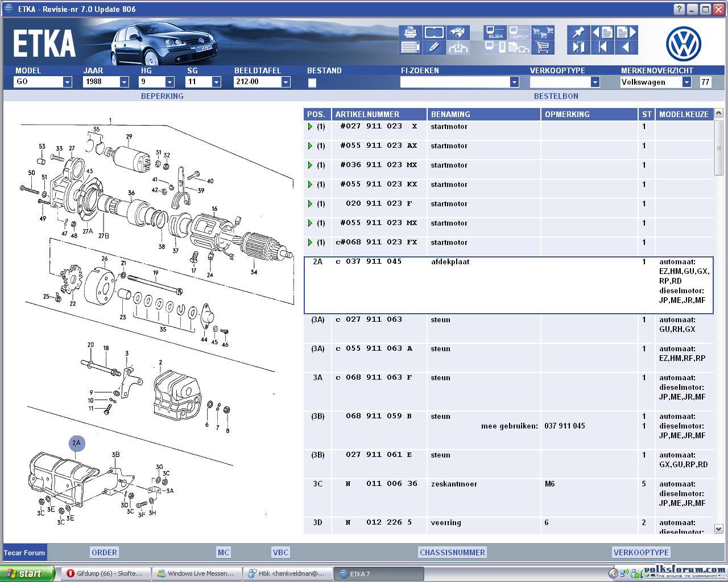This screenshot has height=582, width=728.
Task: Show hidden system tray icons
Action: point(613,573)
